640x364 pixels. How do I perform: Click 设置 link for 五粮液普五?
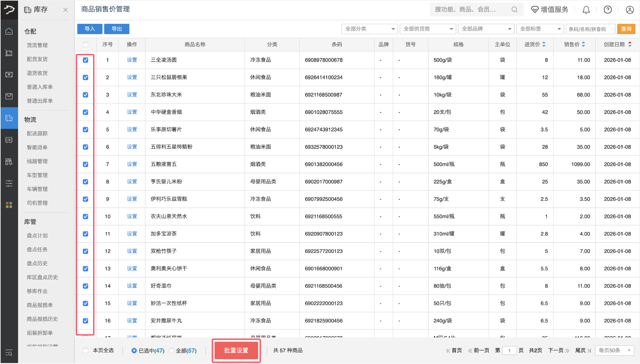click(132, 164)
